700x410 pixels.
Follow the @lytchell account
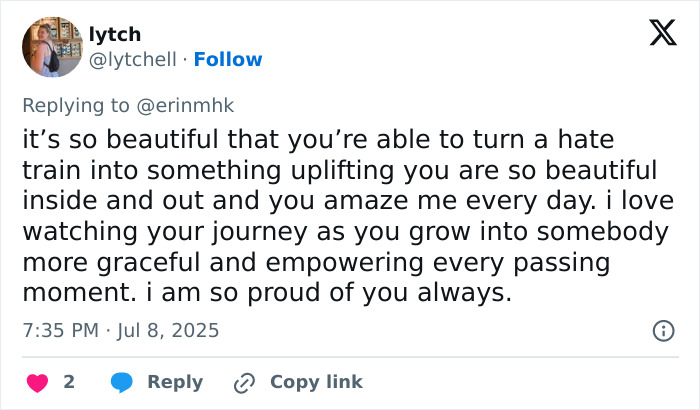coord(228,59)
